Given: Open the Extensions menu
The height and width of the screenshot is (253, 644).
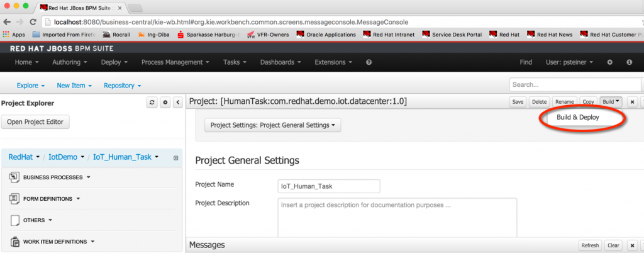Looking at the screenshot, I should click(x=333, y=62).
